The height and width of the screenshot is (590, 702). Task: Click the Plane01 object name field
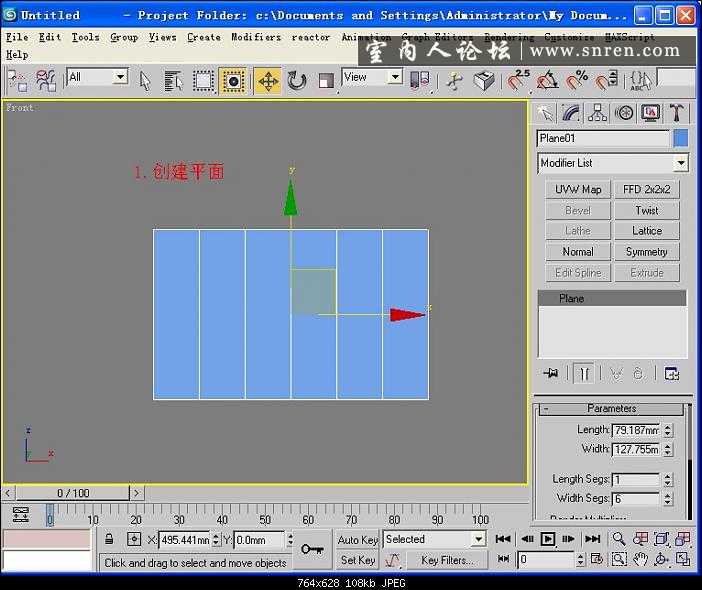click(x=603, y=139)
